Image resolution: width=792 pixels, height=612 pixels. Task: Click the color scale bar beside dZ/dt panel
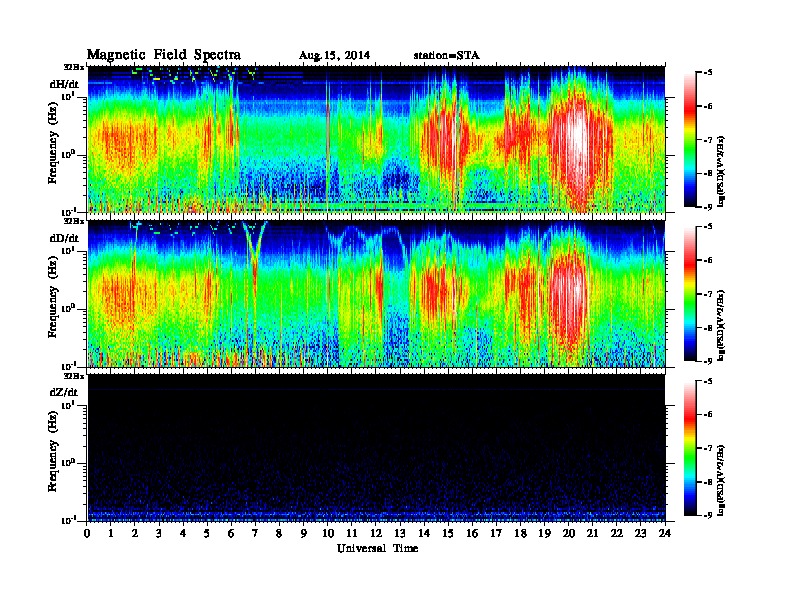690,448
